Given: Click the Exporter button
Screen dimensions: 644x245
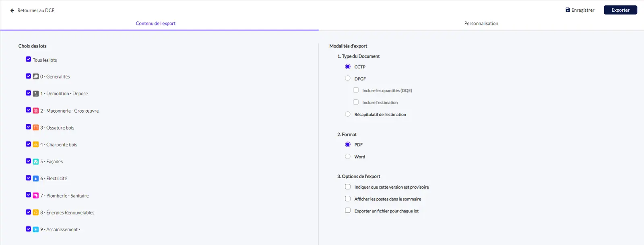Looking at the screenshot, I should click(x=620, y=10).
